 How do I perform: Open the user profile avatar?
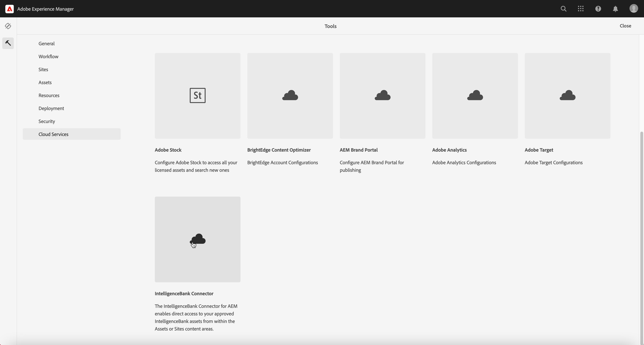[x=634, y=8]
